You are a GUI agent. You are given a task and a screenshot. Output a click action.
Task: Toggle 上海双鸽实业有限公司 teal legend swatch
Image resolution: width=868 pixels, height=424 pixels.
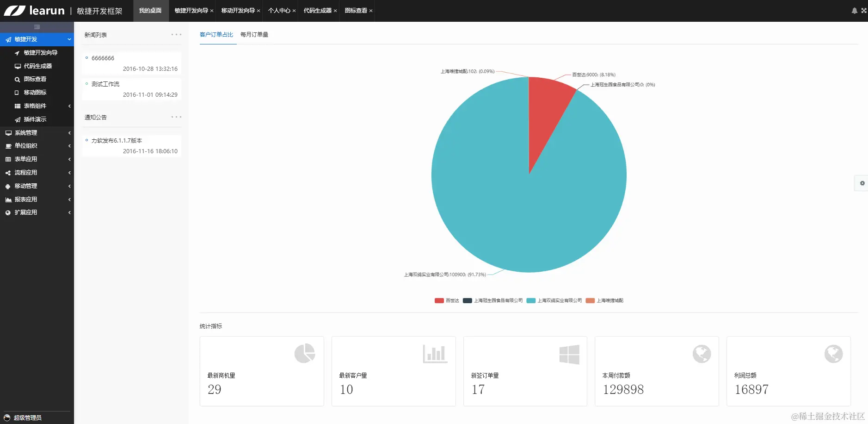pyautogui.click(x=531, y=301)
